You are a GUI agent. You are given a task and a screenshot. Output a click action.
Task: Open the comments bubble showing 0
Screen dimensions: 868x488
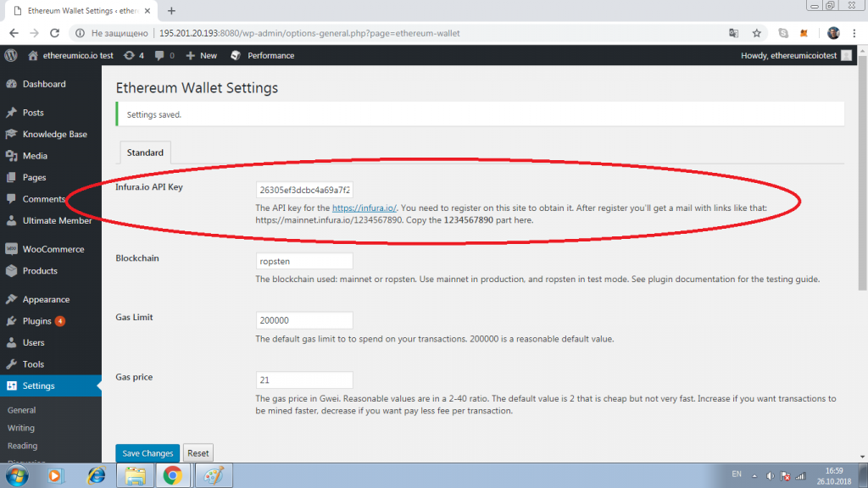click(x=164, y=55)
